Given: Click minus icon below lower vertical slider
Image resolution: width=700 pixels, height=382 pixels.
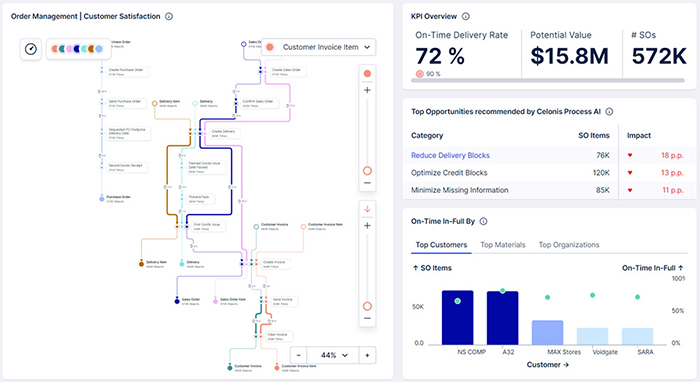Looking at the screenshot, I should click(x=367, y=318).
